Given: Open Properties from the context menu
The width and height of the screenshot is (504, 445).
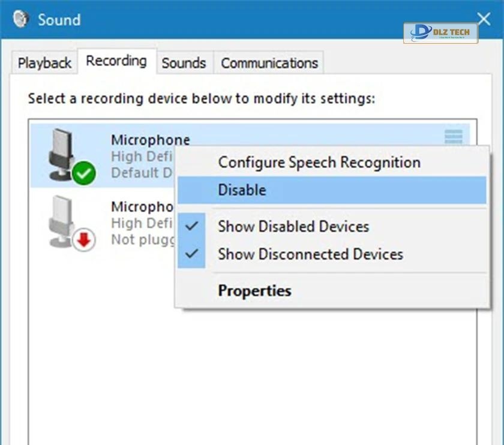Looking at the screenshot, I should pos(254,291).
